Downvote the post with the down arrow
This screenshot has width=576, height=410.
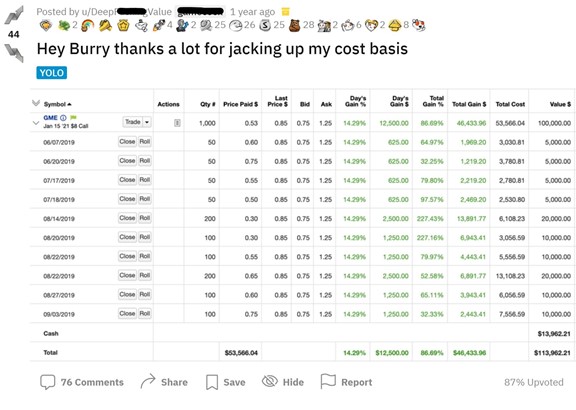click(14, 53)
